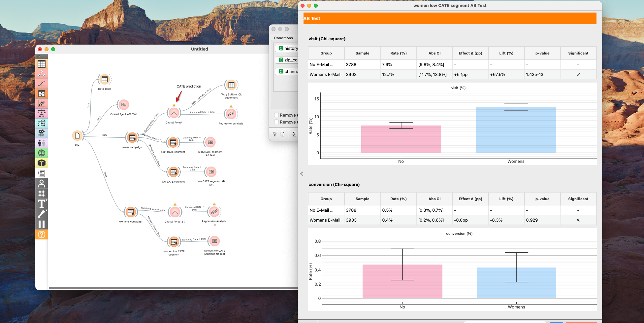Click the help question mark in Conditions window
The height and width of the screenshot is (323, 644).
(275, 134)
